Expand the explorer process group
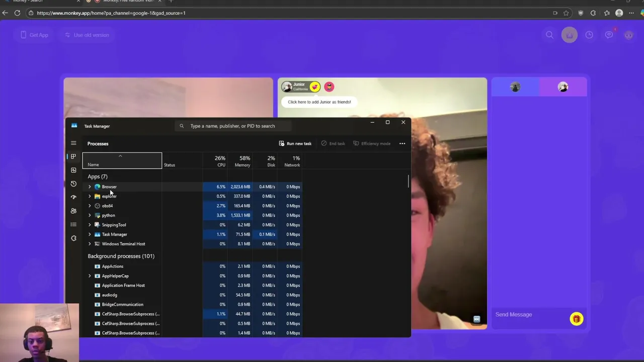The height and width of the screenshot is (362, 644). click(90, 196)
